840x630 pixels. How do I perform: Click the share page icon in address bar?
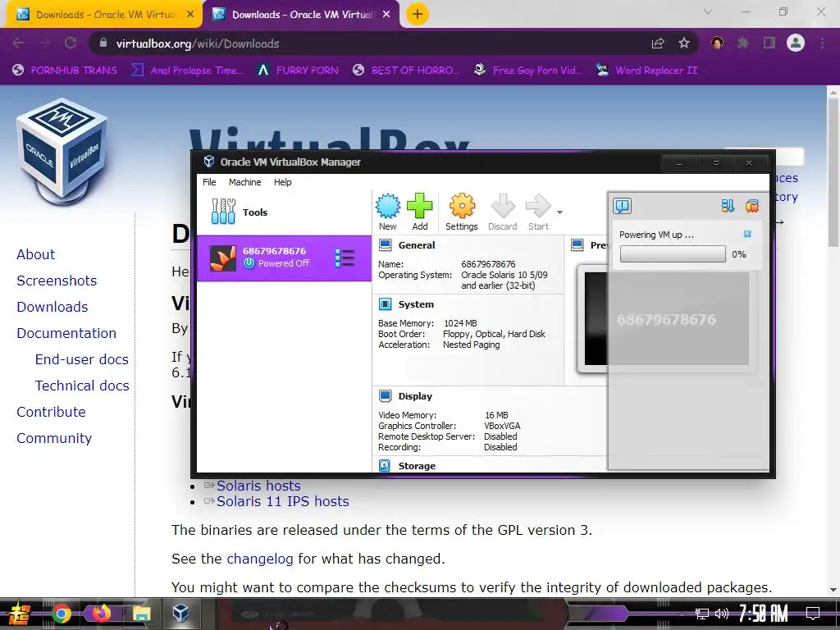(658, 43)
